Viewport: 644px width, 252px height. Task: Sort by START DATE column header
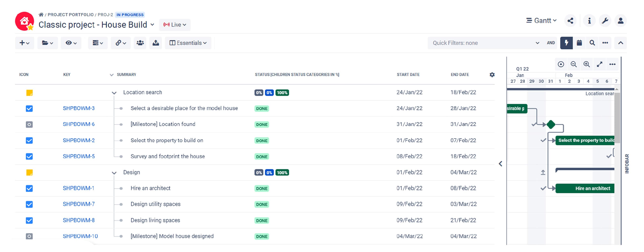coord(408,75)
